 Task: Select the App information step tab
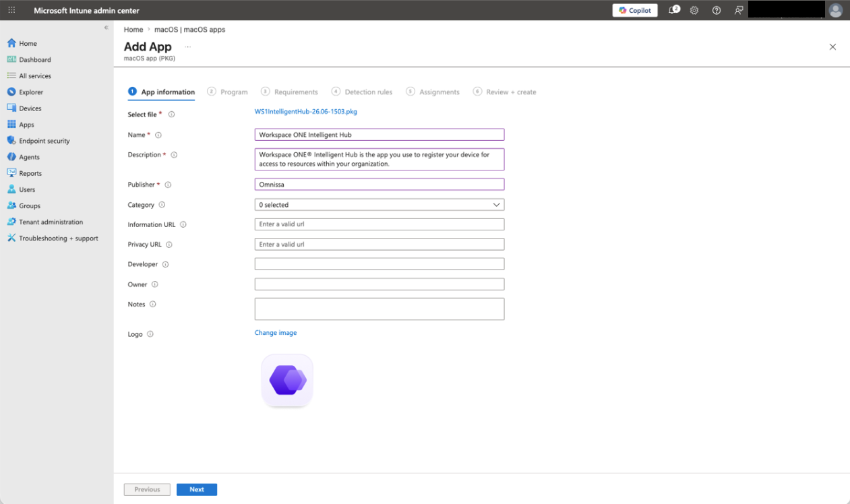pyautogui.click(x=162, y=92)
